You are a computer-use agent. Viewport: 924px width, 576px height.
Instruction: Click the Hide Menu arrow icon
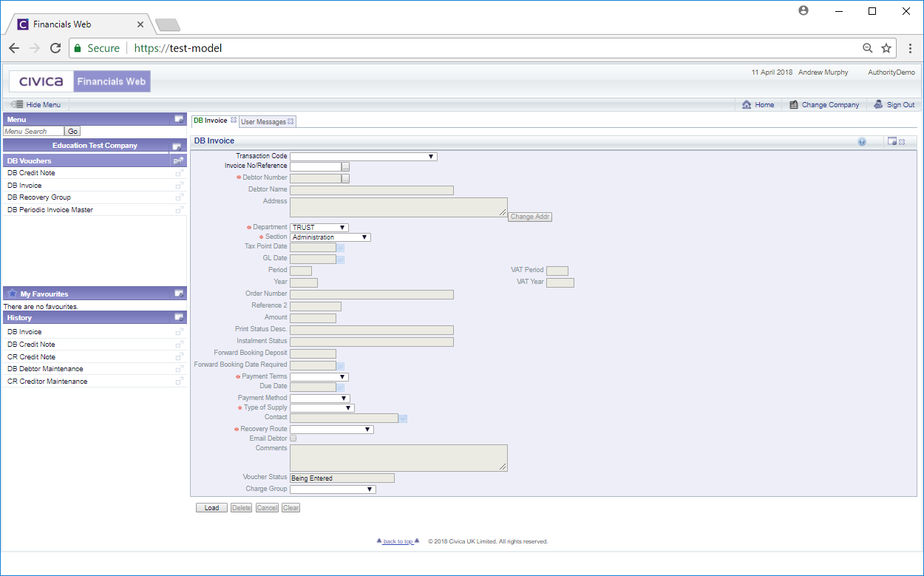(x=17, y=105)
